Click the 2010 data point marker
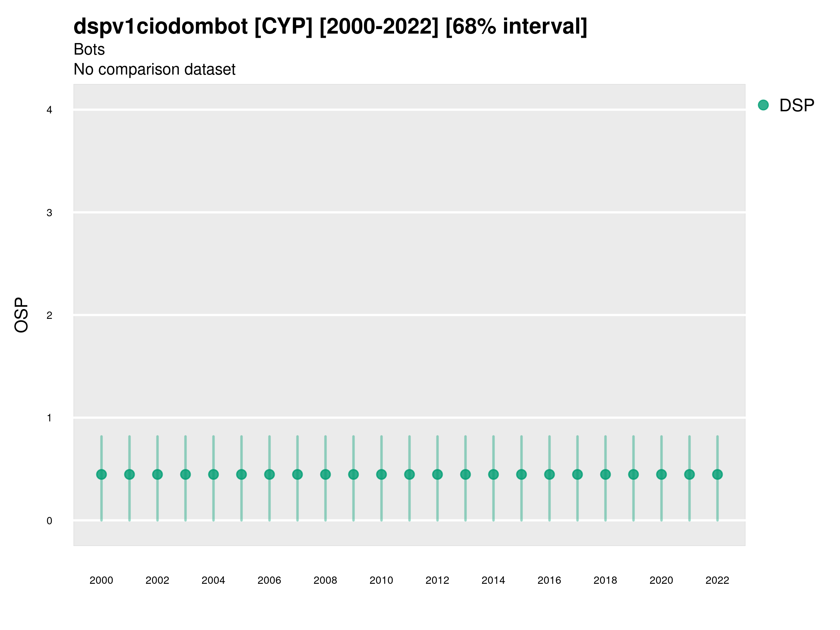 (x=381, y=474)
